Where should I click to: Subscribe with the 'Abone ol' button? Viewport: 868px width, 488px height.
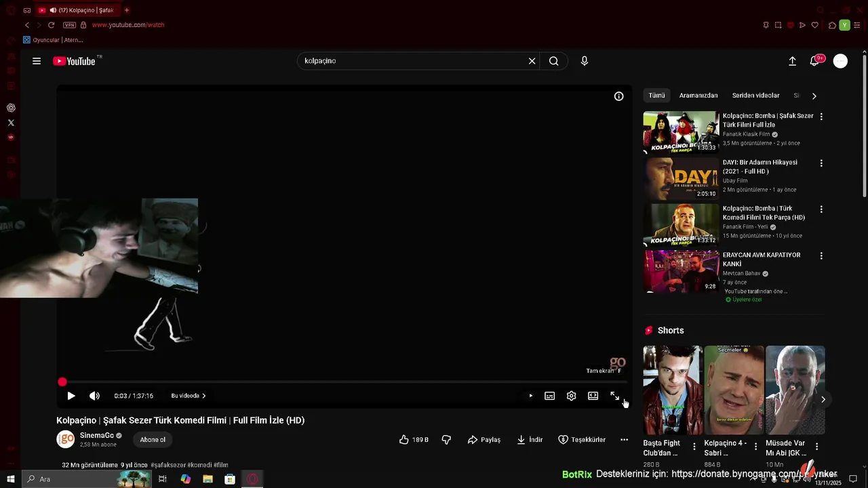coord(153,440)
